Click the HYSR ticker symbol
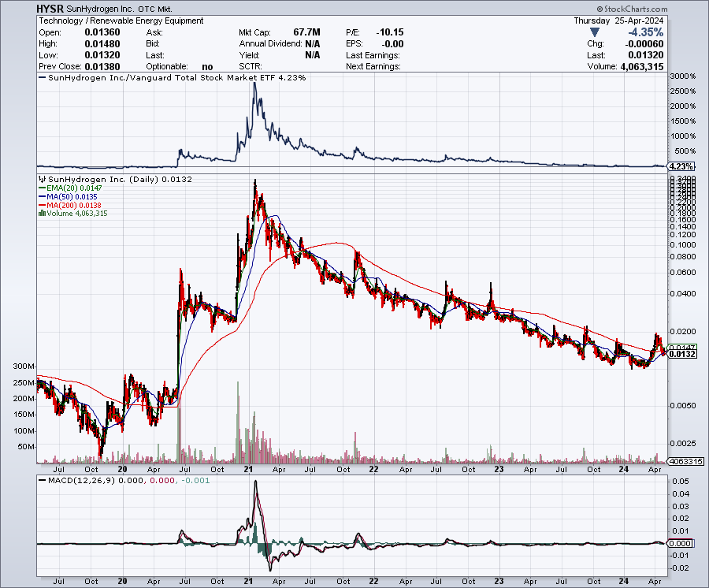The image size is (709, 588). (x=50, y=9)
